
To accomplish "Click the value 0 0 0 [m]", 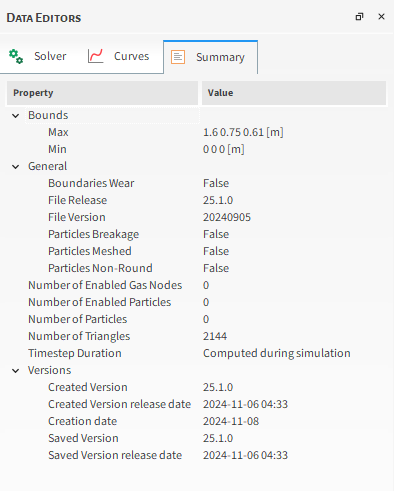I will (224, 149).
